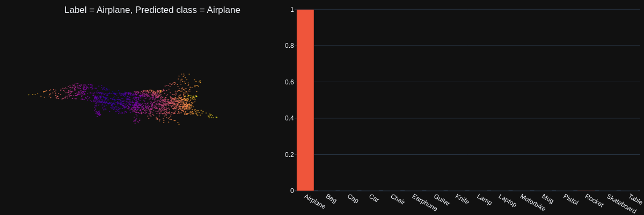
Task: Select the Rocket category label
Action: 594,200
